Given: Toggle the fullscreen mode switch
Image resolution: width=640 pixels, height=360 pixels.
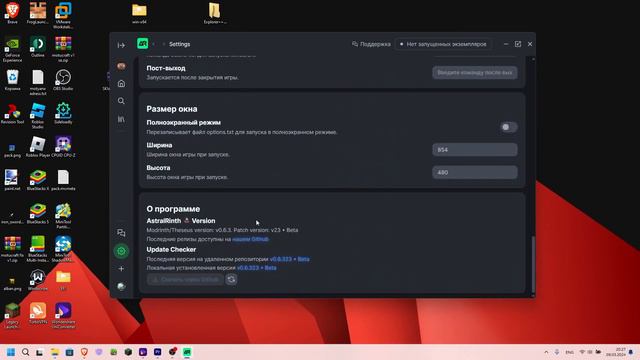Looking at the screenshot, I should pos(509,127).
